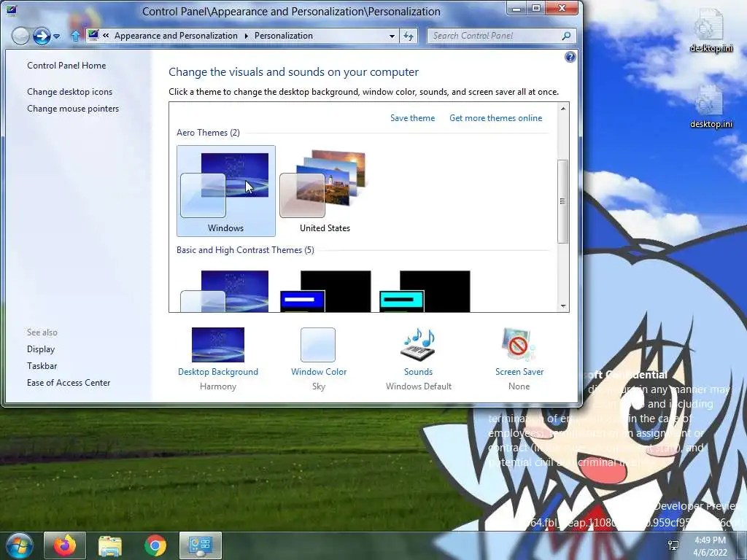
Task: Open the Help question mark icon
Action: tap(570, 57)
